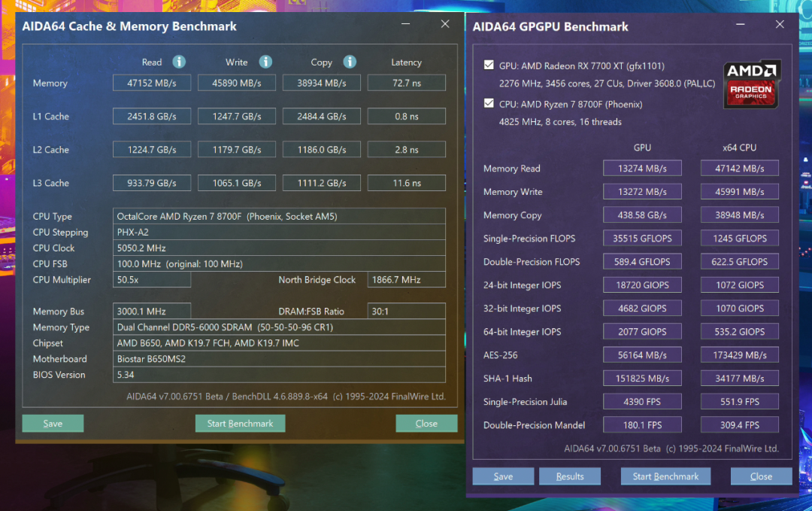Select L3 Cache latency 11.6 ns
Image resolution: width=812 pixels, height=511 pixels.
coord(407,183)
